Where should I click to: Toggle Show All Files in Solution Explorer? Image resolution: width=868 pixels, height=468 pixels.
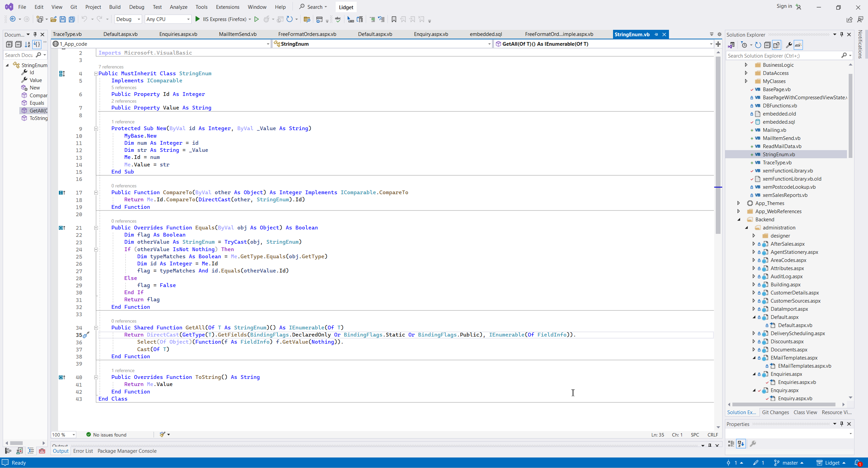pyautogui.click(x=776, y=45)
